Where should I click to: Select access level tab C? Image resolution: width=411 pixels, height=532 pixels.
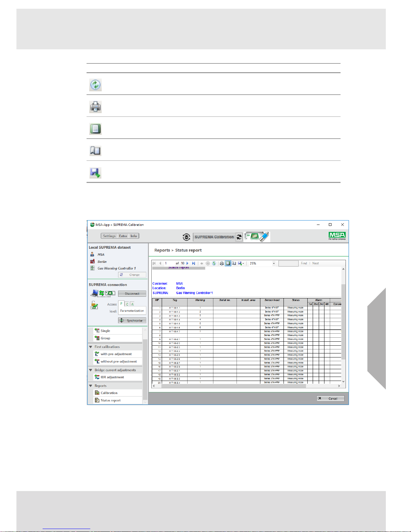(127, 304)
